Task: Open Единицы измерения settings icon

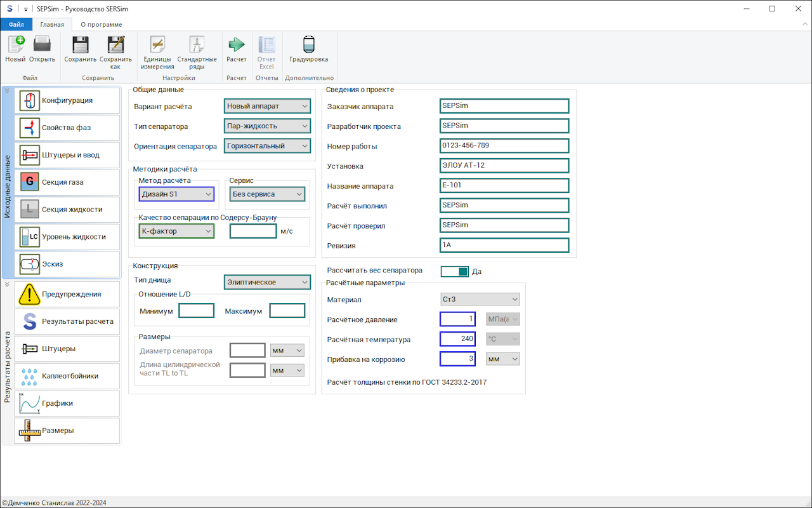Action: (157, 45)
